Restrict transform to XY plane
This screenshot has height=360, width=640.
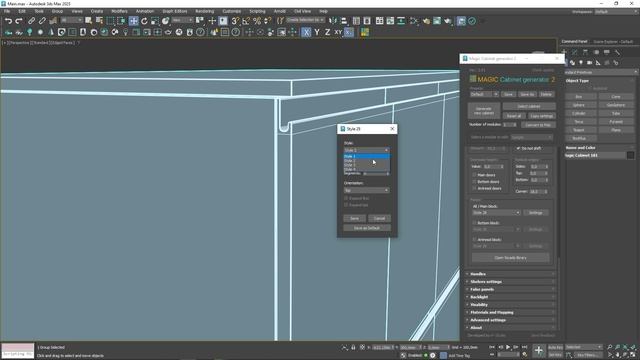338,32
